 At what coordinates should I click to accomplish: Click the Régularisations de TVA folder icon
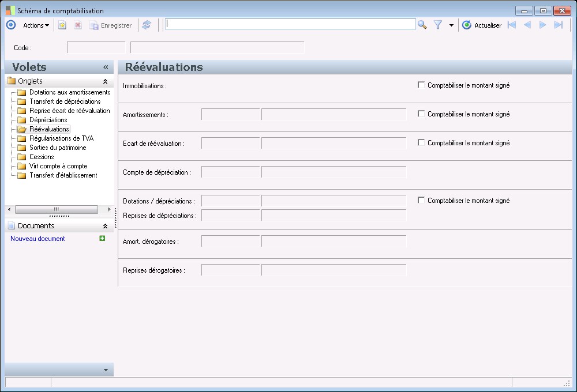22,138
